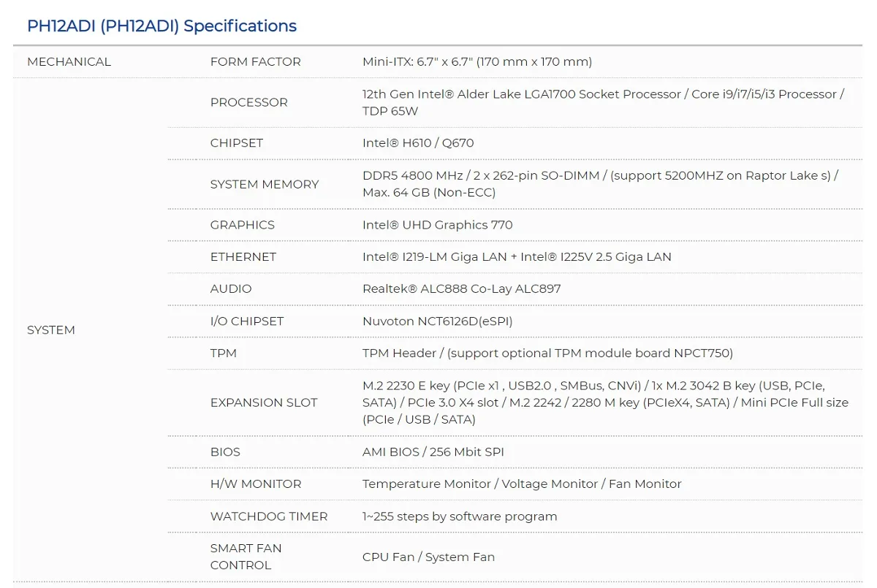Select the SYSTEM category label
Image resolution: width=877 pixels, height=588 pixels.
[x=51, y=330]
